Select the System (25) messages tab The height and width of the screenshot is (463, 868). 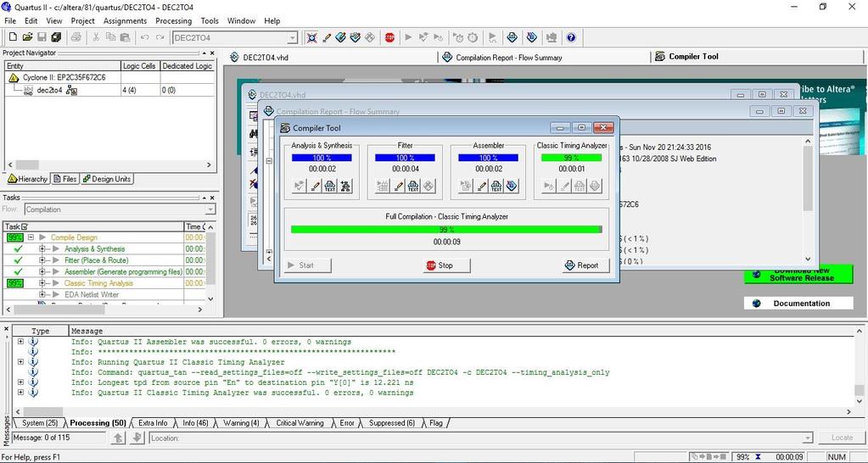[39, 423]
